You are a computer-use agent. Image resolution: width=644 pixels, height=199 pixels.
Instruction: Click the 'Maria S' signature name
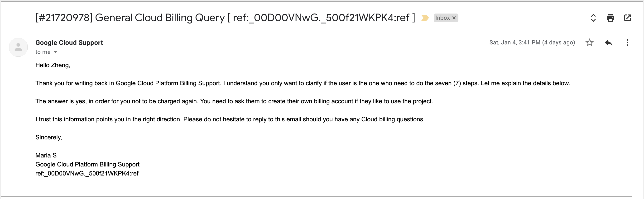[46, 155]
